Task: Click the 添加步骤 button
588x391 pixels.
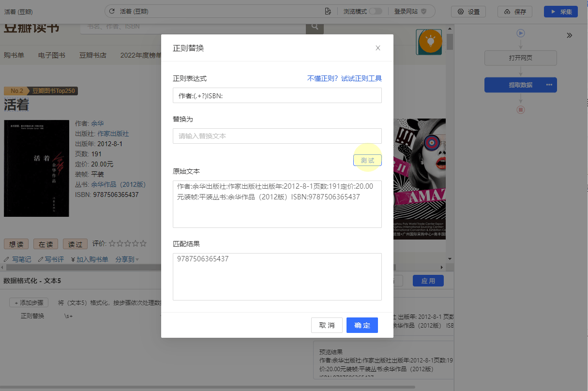Action: [29, 303]
